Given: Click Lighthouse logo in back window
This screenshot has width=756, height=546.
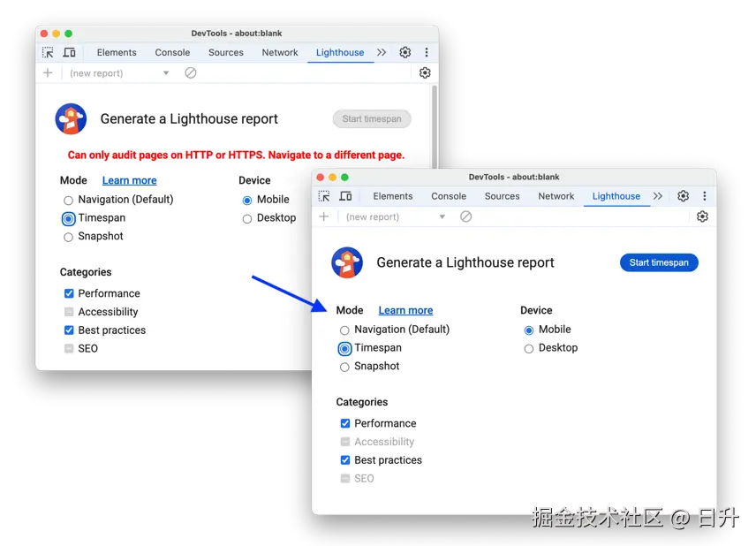Looking at the screenshot, I should [x=71, y=118].
